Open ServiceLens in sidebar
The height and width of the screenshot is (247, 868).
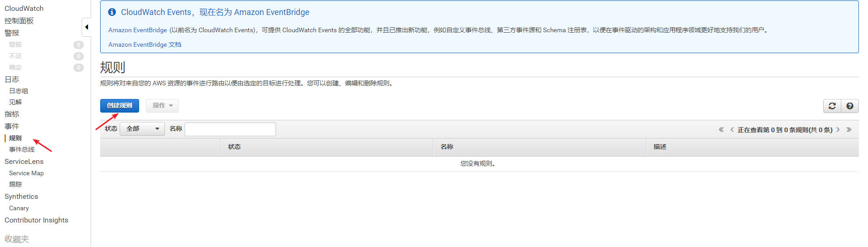coord(24,162)
